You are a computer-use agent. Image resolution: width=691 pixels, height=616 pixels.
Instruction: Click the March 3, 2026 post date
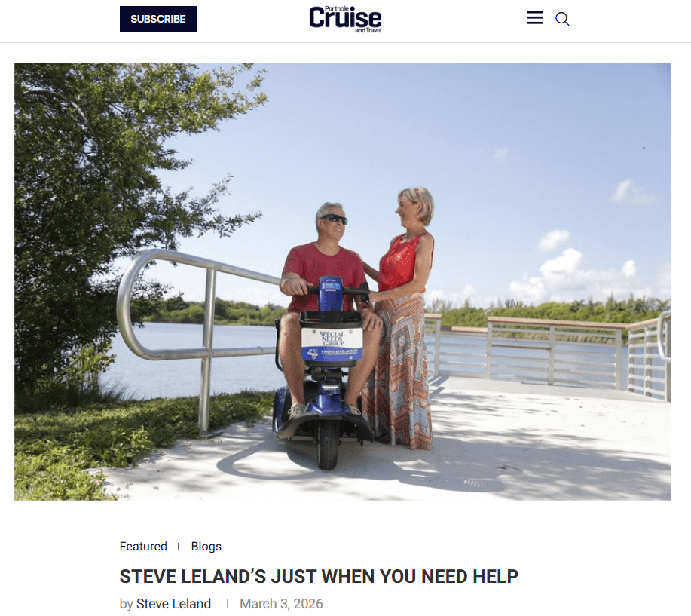pos(281,604)
